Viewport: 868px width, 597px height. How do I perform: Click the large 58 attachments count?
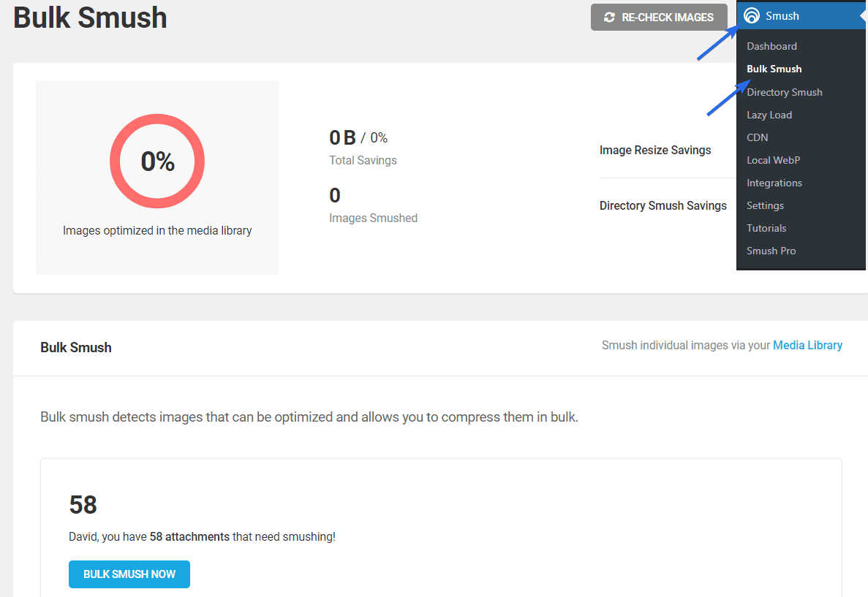(83, 505)
